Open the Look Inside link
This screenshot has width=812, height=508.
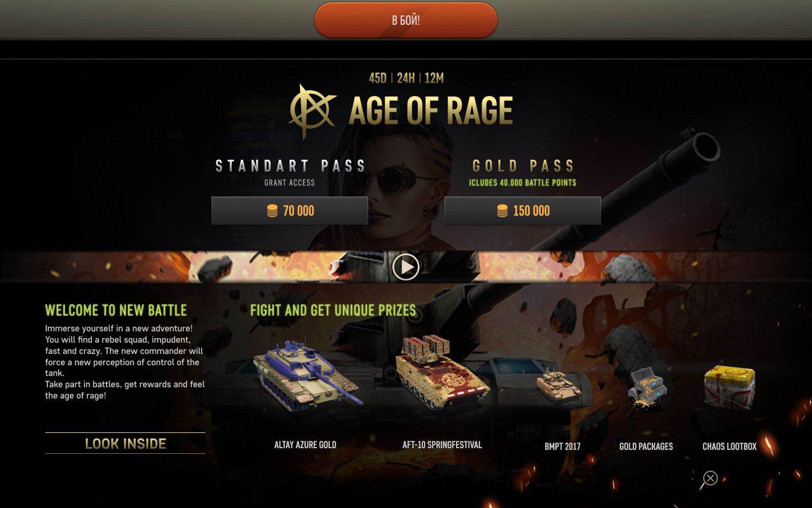pyautogui.click(x=125, y=444)
